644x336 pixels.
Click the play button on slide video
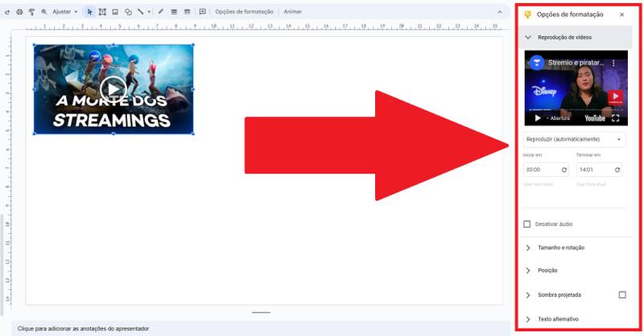[x=113, y=89]
